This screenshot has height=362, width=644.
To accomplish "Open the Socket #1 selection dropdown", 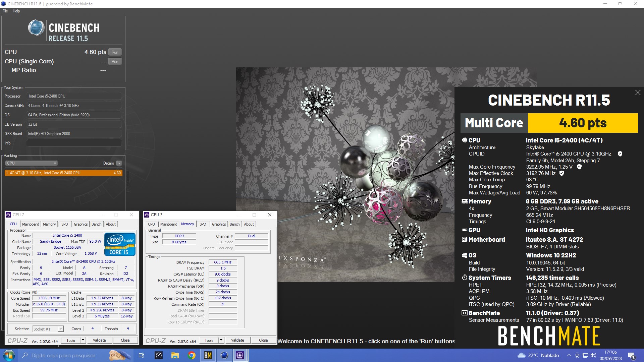I will (x=48, y=329).
